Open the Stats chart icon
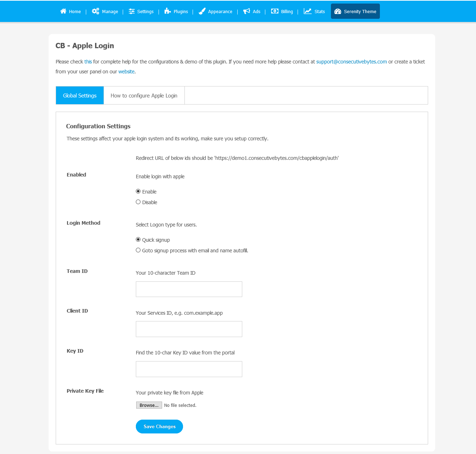Viewport: 476px width, 454px height. tap(308, 11)
